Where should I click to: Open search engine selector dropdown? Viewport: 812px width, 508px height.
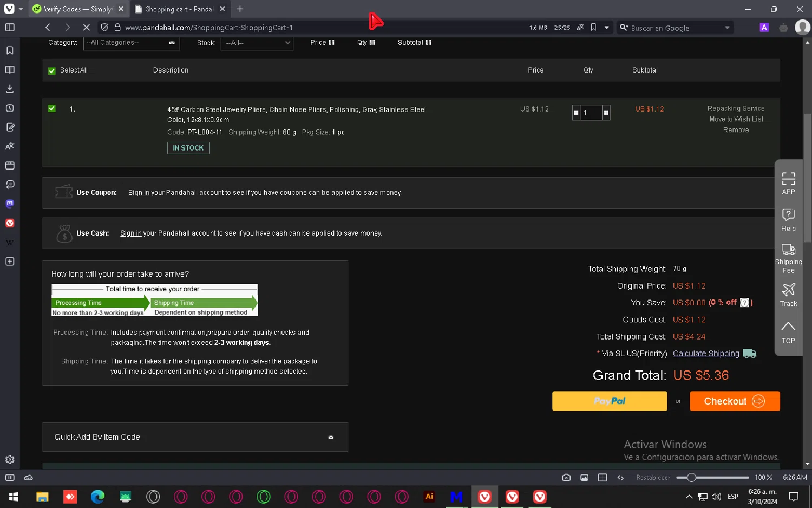click(x=624, y=27)
